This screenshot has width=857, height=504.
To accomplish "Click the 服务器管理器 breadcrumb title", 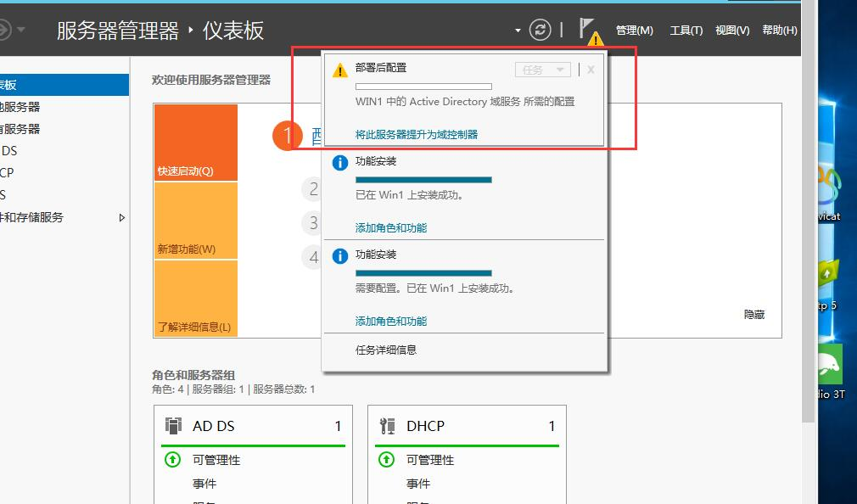I will tap(117, 31).
